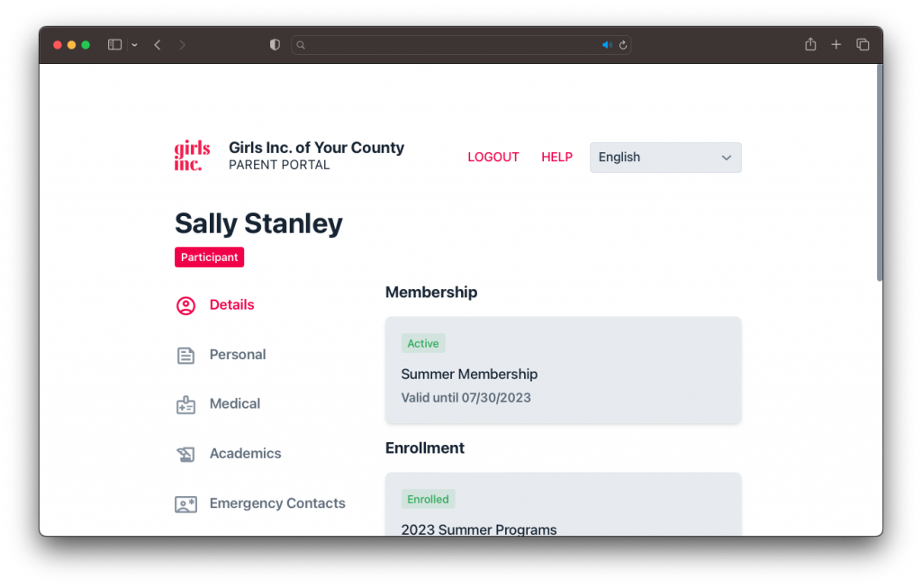The height and width of the screenshot is (588, 922).
Task: Switch to the Academics tab
Action: tap(245, 453)
